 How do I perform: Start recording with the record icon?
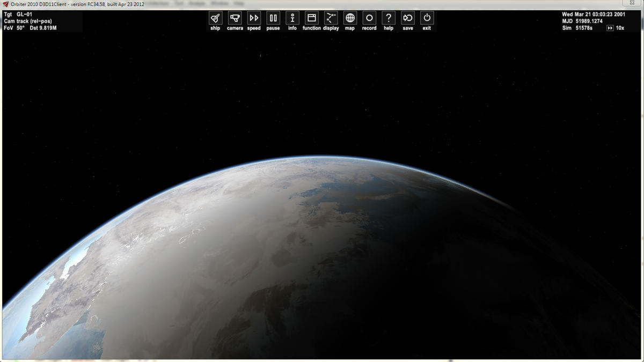pos(369,18)
